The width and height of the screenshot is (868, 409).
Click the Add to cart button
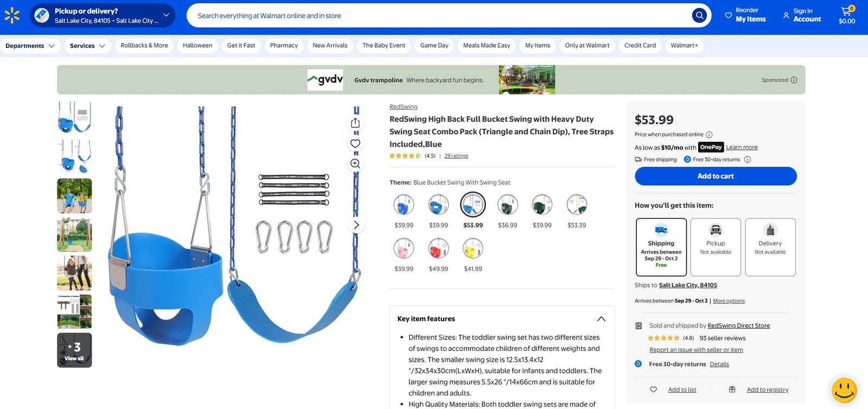[716, 176]
